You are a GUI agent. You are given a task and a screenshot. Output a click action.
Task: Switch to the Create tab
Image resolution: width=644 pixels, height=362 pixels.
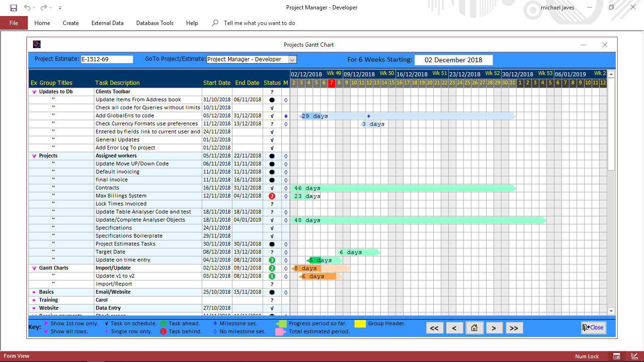(71, 23)
